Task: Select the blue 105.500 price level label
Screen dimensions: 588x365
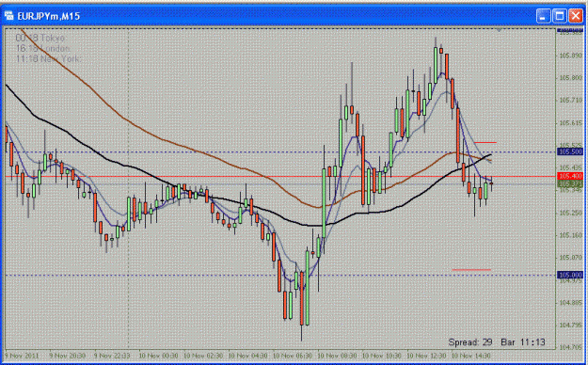Action: 570,152
